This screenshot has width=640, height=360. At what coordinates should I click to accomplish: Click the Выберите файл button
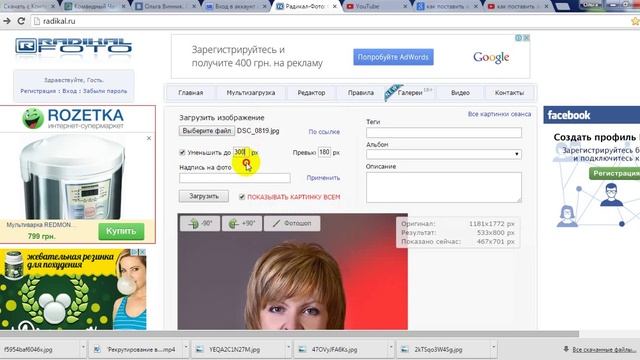tap(207, 131)
